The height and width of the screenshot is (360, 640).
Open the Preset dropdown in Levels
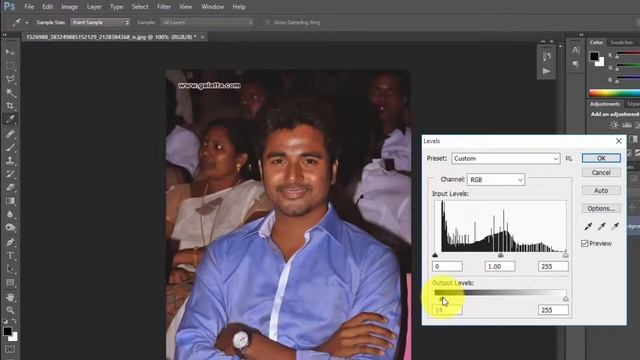[506, 158]
